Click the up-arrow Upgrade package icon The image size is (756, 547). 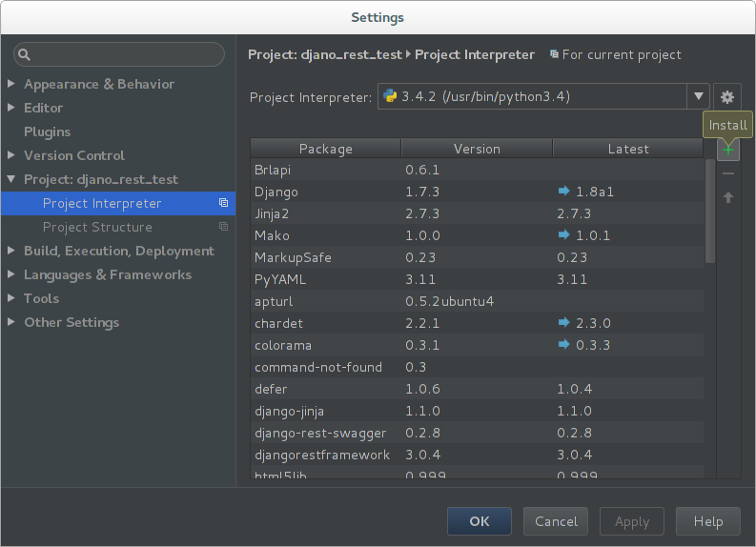point(728,197)
